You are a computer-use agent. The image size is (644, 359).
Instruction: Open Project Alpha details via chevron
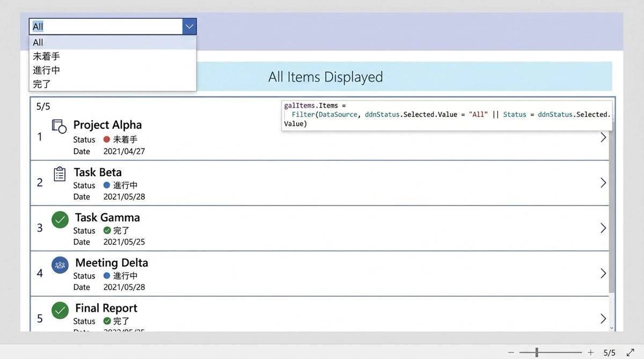pos(603,137)
